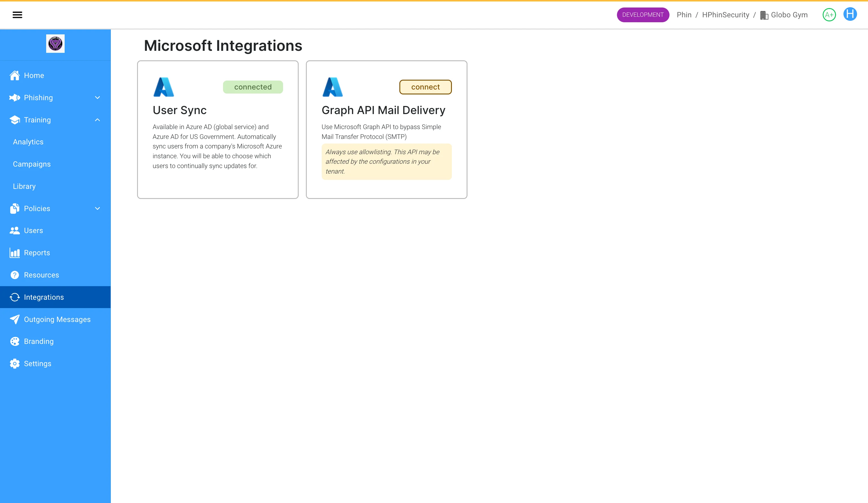Click connect on Graph API Mail Delivery
The height and width of the screenshot is (503, 868).
(425, 87)
